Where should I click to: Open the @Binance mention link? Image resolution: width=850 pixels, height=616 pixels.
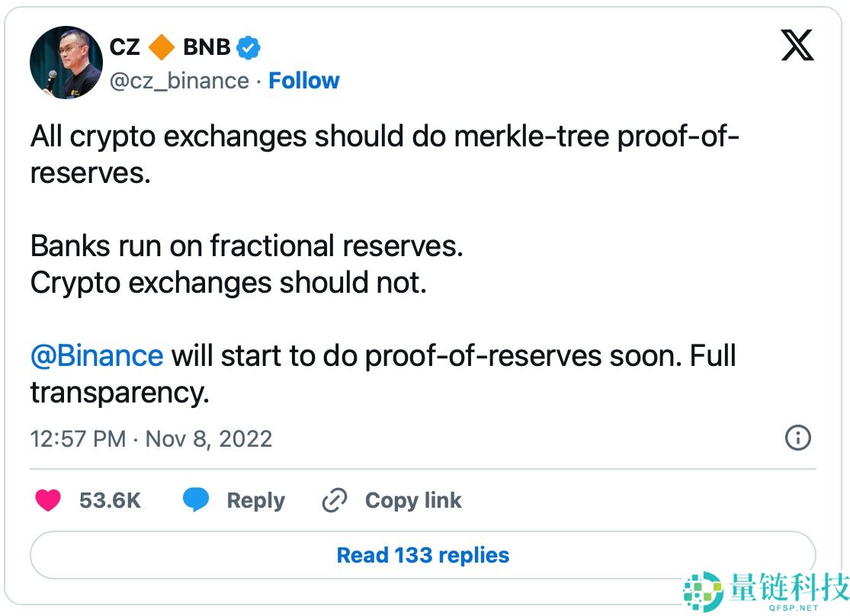click(x=97, y=356)
